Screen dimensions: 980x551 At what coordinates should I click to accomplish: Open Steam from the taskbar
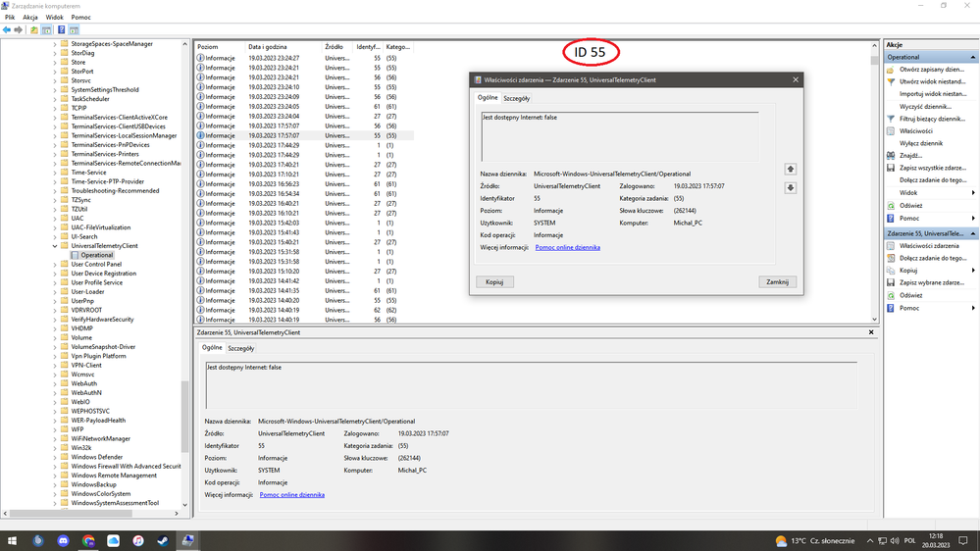163,540
